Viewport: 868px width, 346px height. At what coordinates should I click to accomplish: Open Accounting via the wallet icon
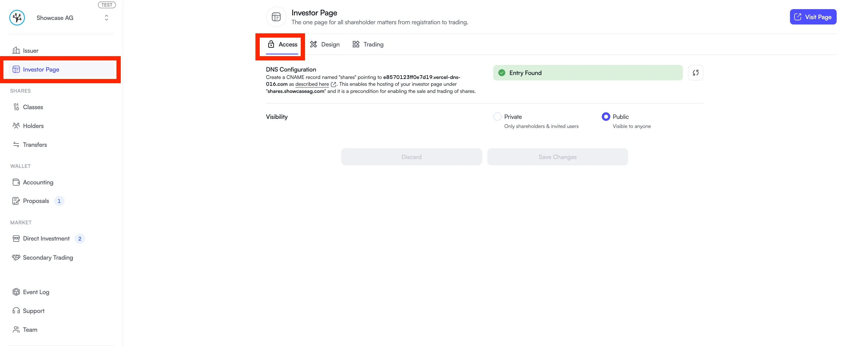coord(17,182)
